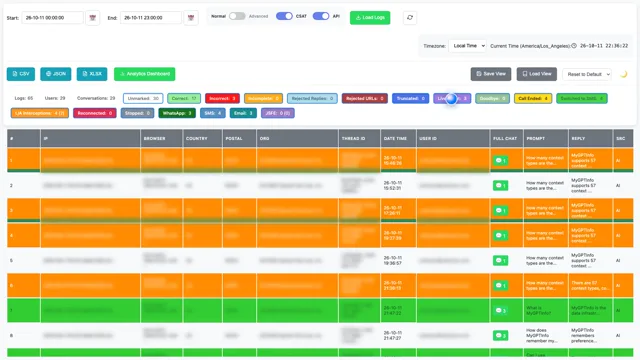The image size is (640, 360).
Task: Click the Load Logs button
Action: [370, 18]
